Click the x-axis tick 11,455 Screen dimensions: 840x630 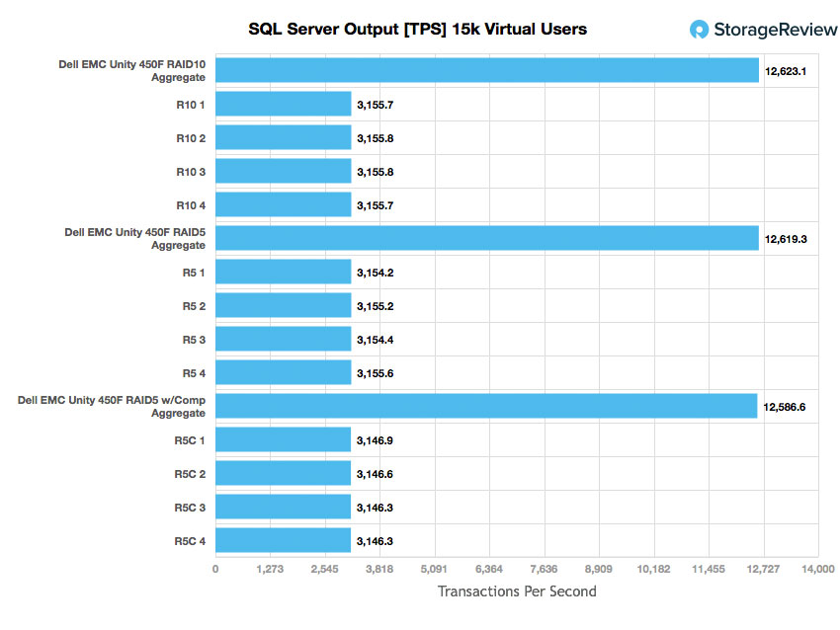point(709,569)
